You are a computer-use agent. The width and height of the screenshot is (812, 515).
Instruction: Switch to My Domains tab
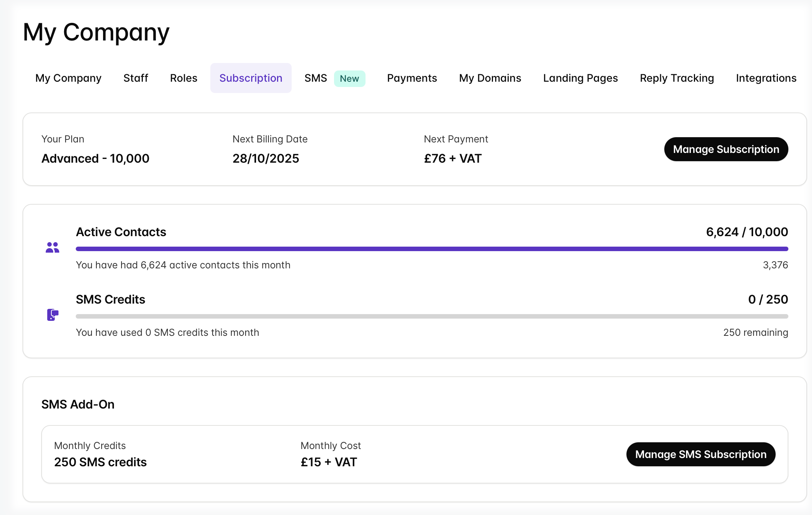(490, 78)
